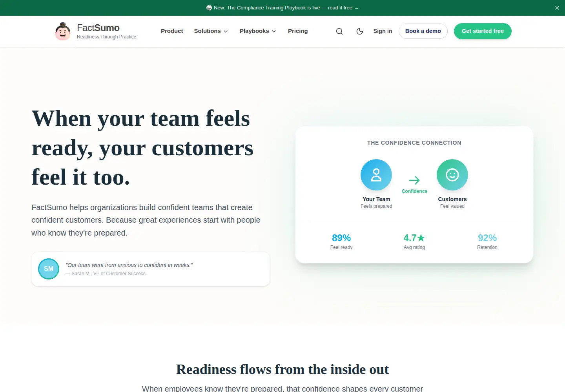Expand the Playbooks dropdown menu
The width and height of the screenshot is (565, 392).
[x=258, y=31]
